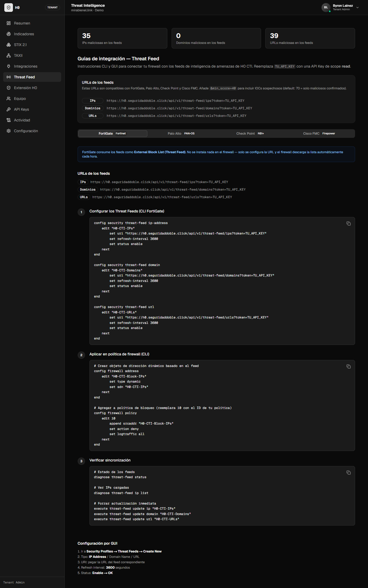Click FortiGate section URLs feed URL
The width and height of the screenshot is (368, 588).
pyautogui.click(x=162, y=197)
